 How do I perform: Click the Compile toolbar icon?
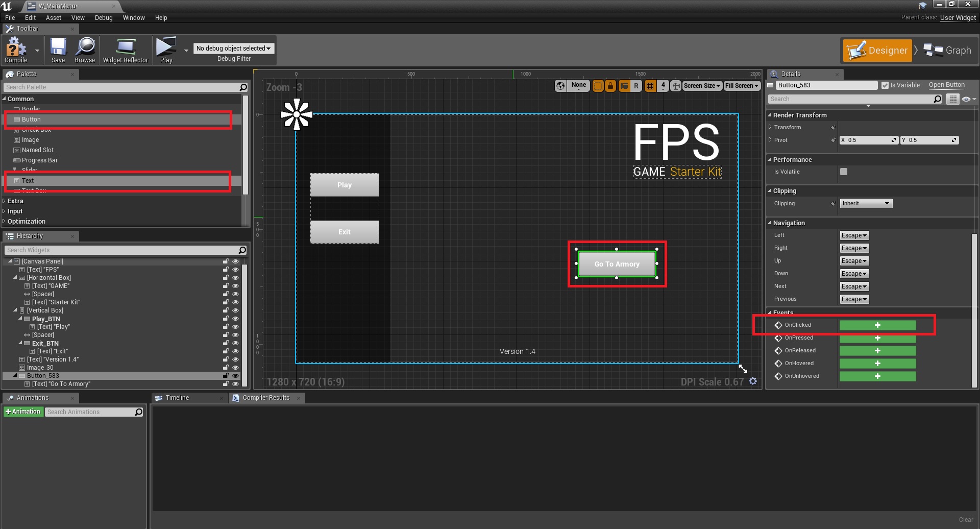pyautogui.click(x=16, y=51)
